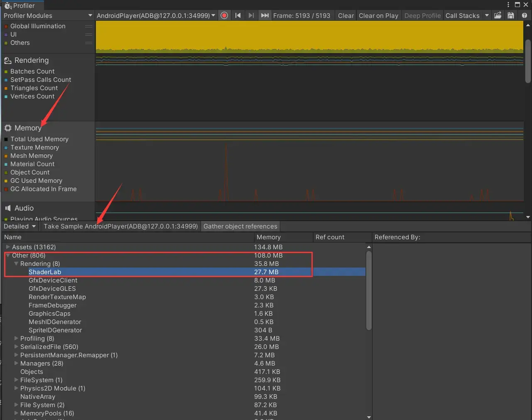Screen dimensions: 532x420
Task: Click the Clear button
Action: (x=346, y=15)
